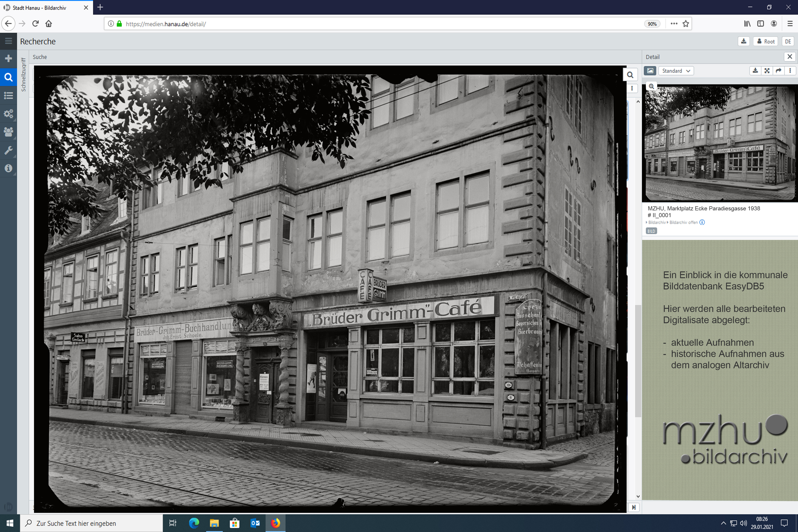Image resolution: width=798 pixels, height=532 pixels.
Task: Click the fullscreen arrows icon in Detail panel
Action: click(x=767, y=70)
